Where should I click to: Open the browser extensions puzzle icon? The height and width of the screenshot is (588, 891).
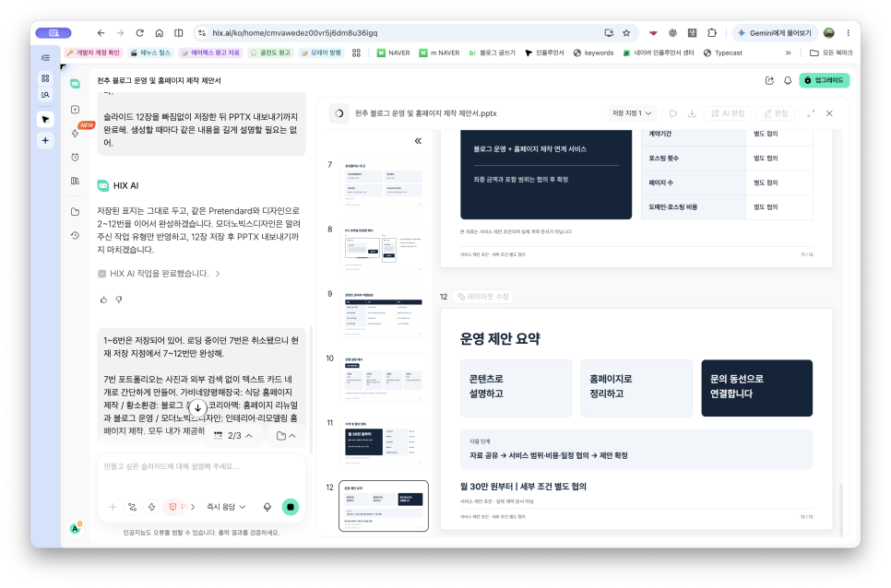click(711, 33)
